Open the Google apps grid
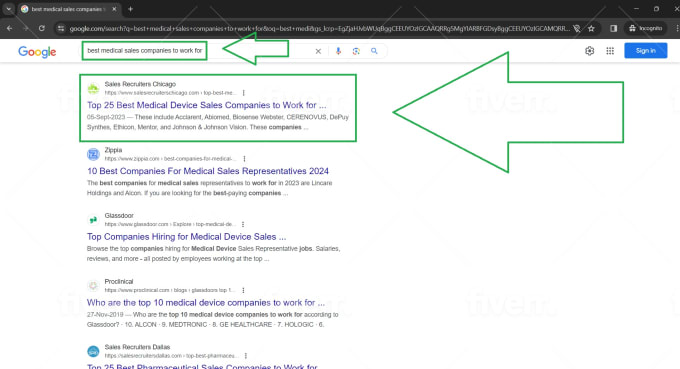Viewport: 680px width, 369px height. pos(610,51)
